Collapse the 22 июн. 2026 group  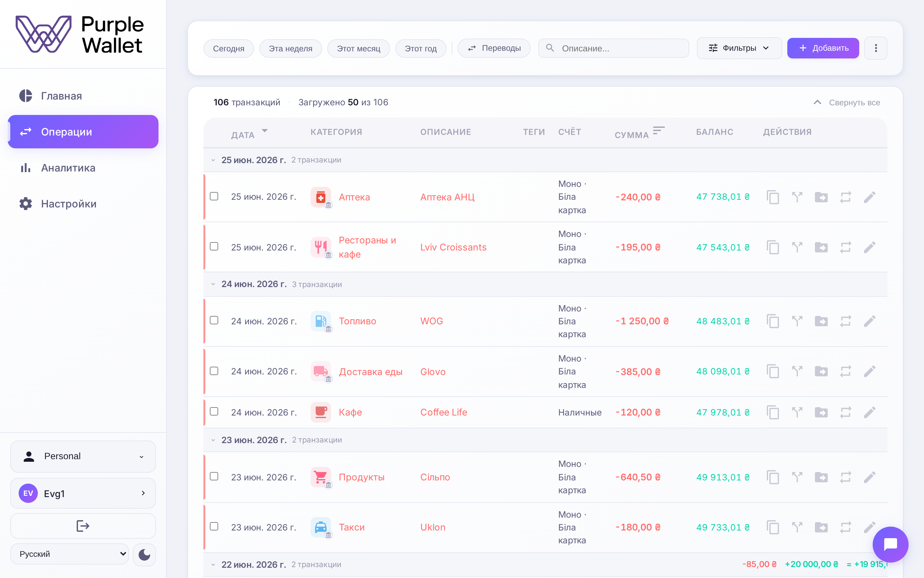[x=213, y=565]
